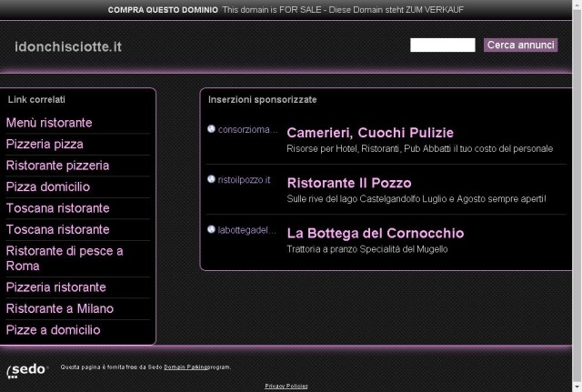The width and height of the screenshot is (582, 392).
Task: Open La Bottega del Cornocchio ad
Action: pyautogui.click(x=376, y=233)
